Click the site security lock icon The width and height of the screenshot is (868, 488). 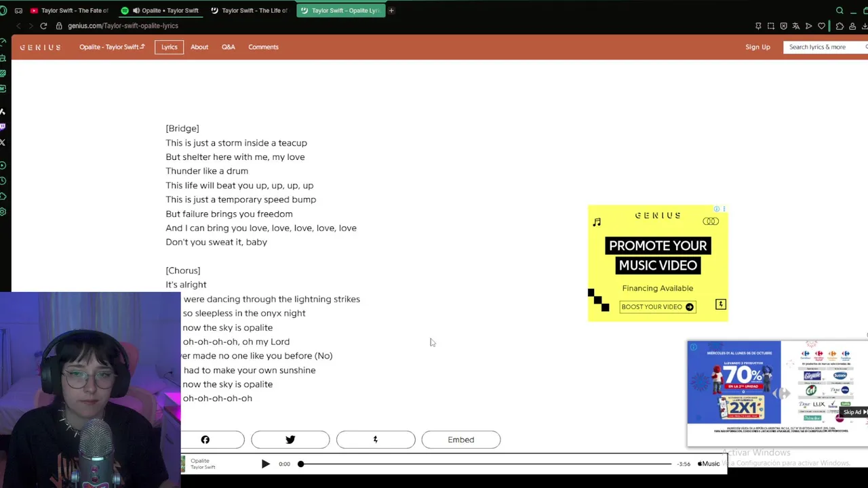point(59,26)
